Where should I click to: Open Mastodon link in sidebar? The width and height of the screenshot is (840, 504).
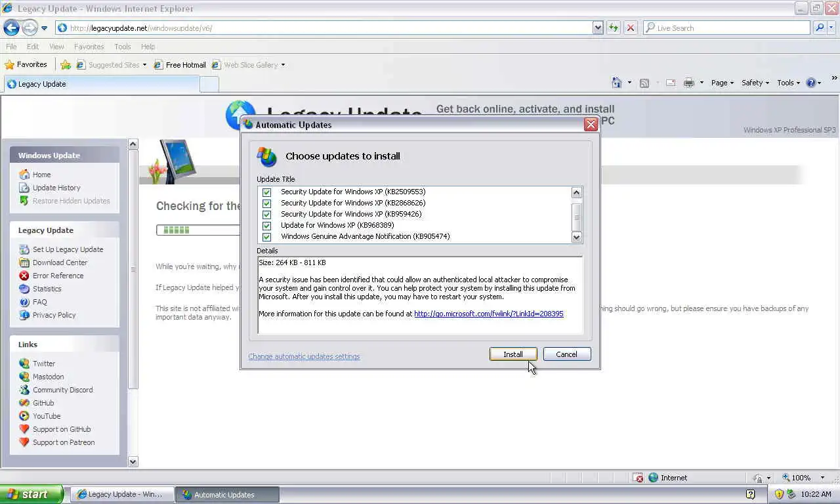pyautogui.click(x=48, y=377)
